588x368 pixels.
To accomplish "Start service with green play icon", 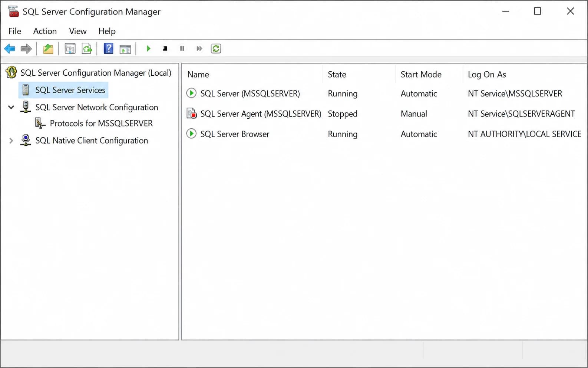I will pyautogui.click(x=148, y=49).
